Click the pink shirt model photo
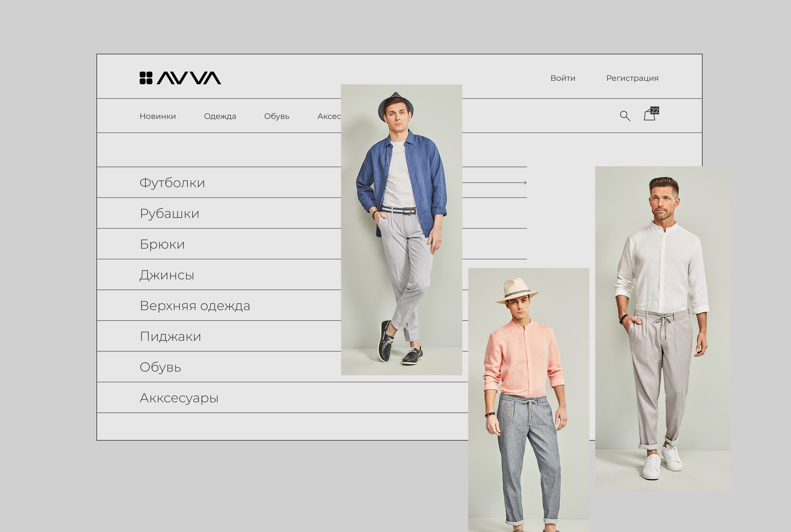This screenshot has height=532, width=791. 529,400
